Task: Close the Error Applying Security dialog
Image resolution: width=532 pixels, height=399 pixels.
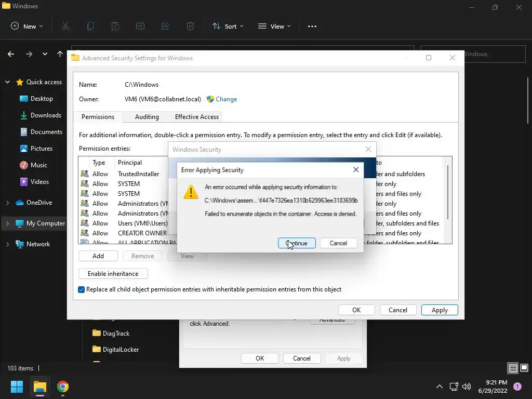Action: (x=355, y=170)
